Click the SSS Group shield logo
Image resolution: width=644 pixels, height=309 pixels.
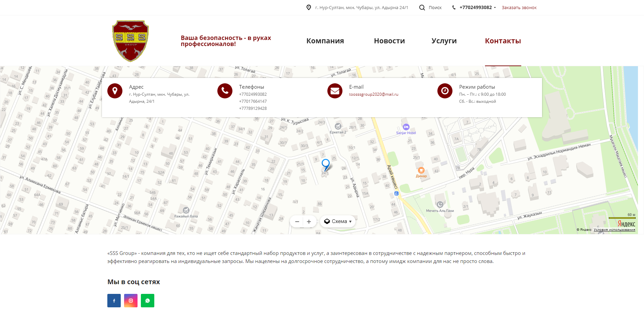tap(130, 41)
